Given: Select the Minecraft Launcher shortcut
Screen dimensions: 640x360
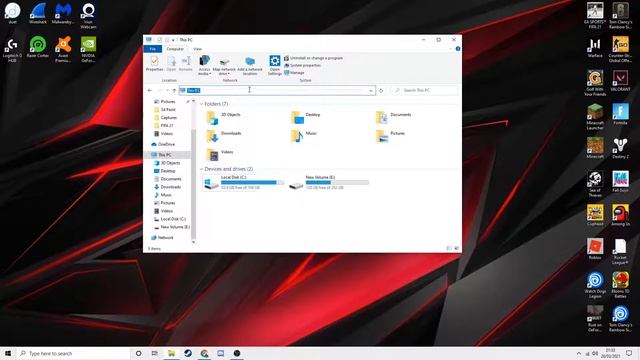Looking at the screenshot, I should tap(595, 117).
